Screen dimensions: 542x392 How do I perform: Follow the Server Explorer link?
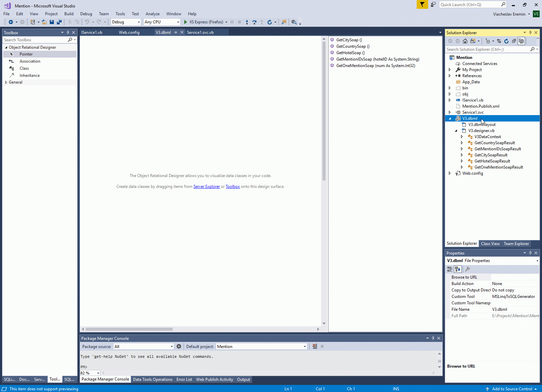pos(207,187)
